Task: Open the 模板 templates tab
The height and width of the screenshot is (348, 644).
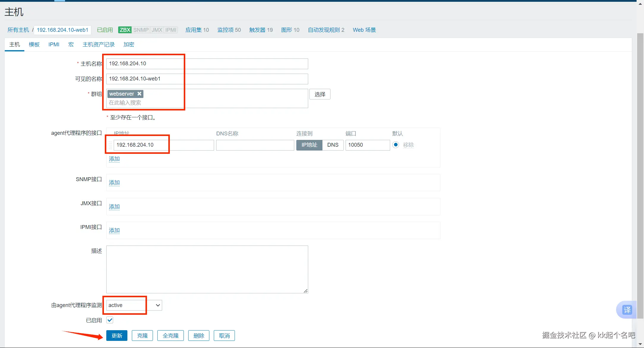Action: 34,45
